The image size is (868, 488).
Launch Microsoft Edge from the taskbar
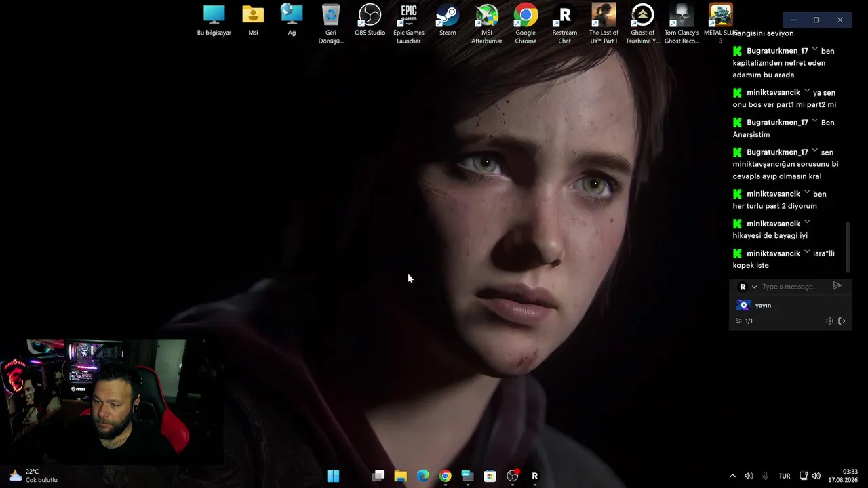point(423,476)
